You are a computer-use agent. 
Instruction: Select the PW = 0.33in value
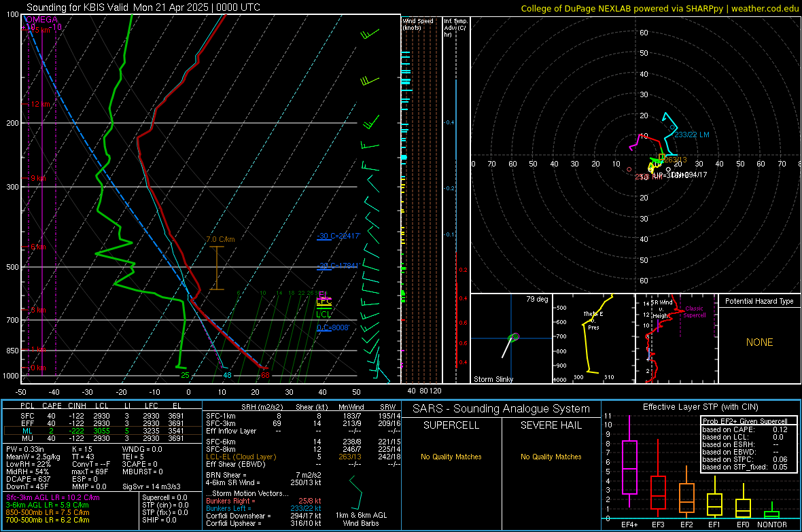tap(25, 449)
